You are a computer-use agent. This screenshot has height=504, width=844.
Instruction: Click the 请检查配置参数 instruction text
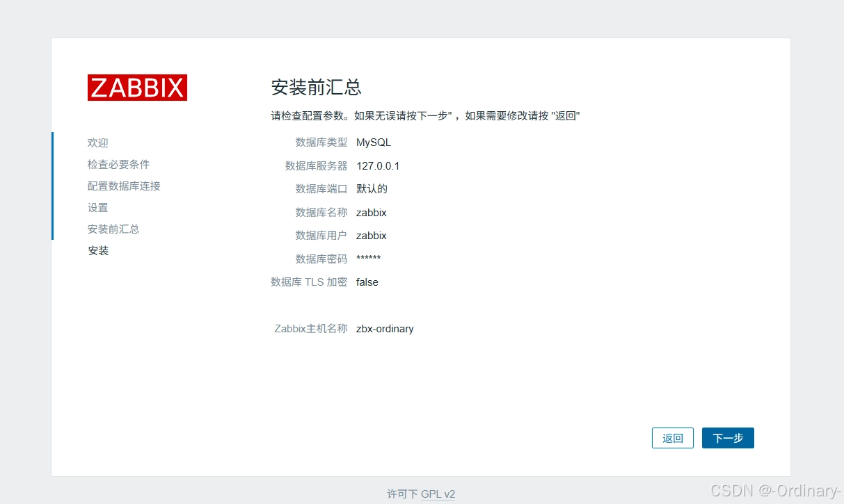click(425, 116)
